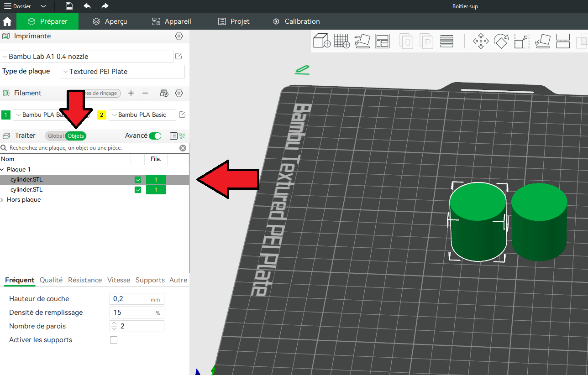Open the Qualité settings tab
Screen dimensions: 588x375
pos(51,280)
